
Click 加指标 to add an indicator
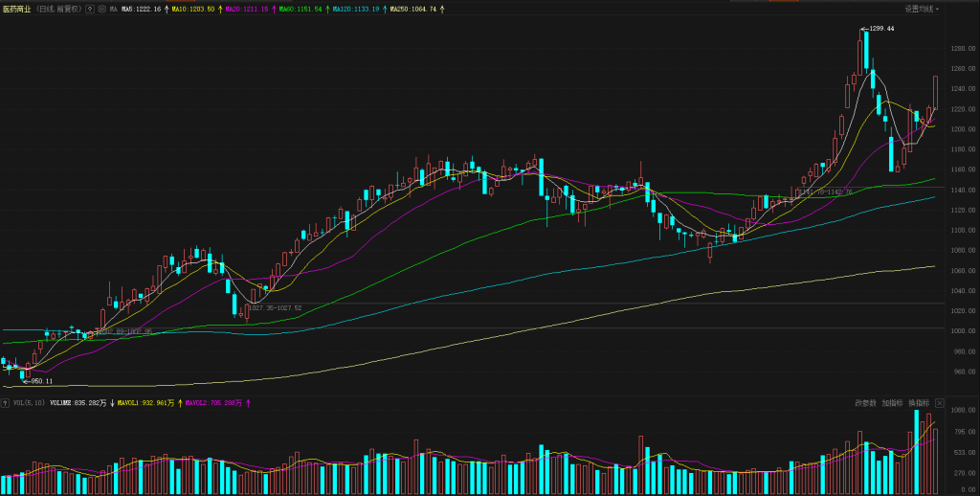pyautogui.click(x=892, y=403)
